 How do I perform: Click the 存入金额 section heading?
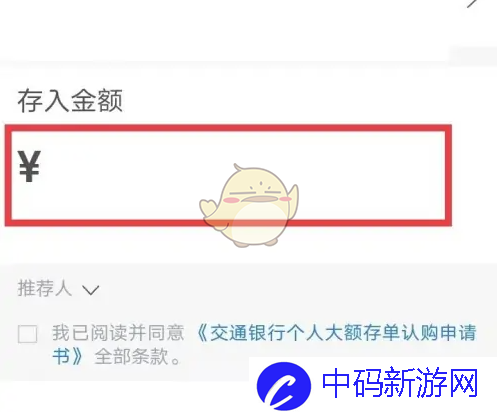coord(70,100)
